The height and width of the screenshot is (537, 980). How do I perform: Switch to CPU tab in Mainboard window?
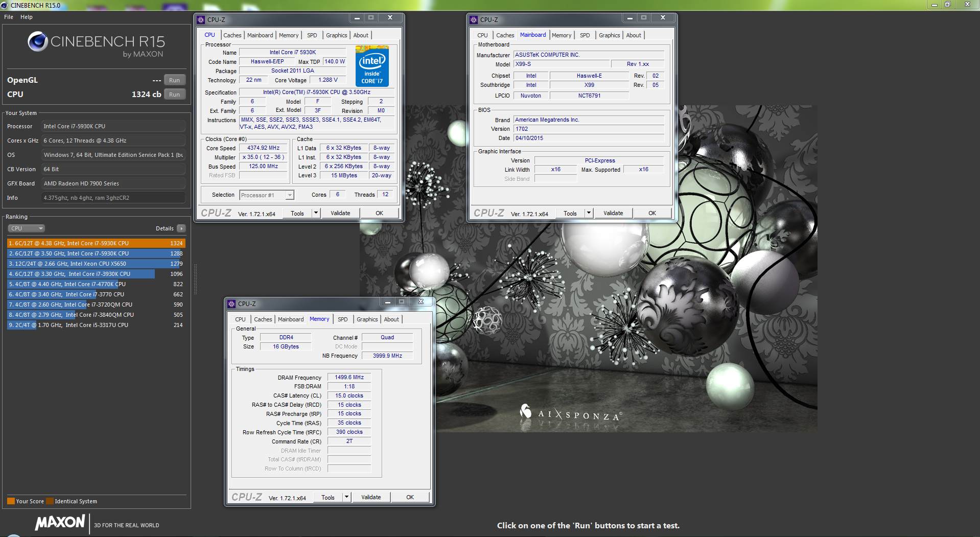coord(483,35)
